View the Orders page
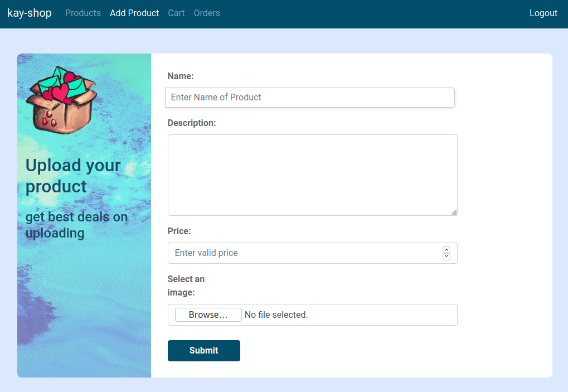Screen dimensions: 568x392 (x=207, y=13)
